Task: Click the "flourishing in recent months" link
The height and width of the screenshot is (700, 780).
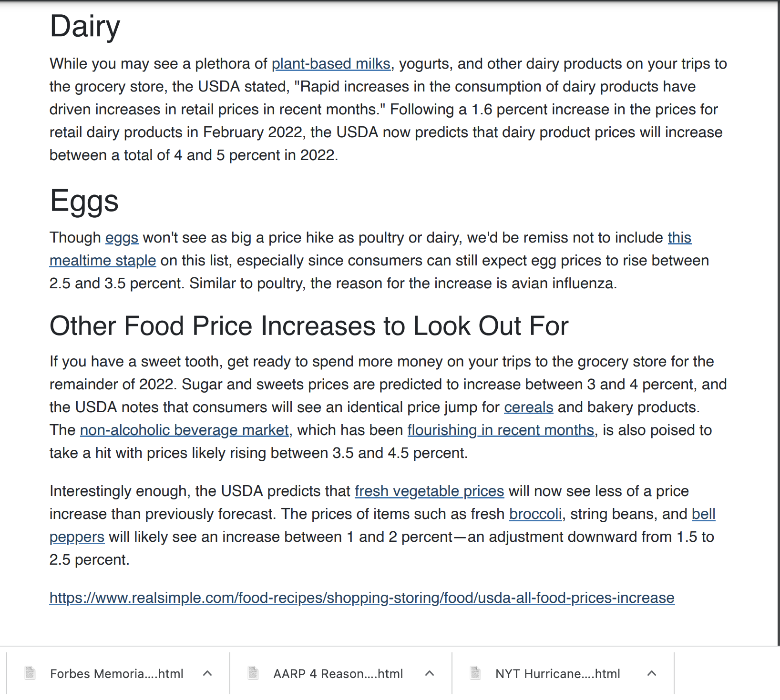Action: click(x=501, y=430)
